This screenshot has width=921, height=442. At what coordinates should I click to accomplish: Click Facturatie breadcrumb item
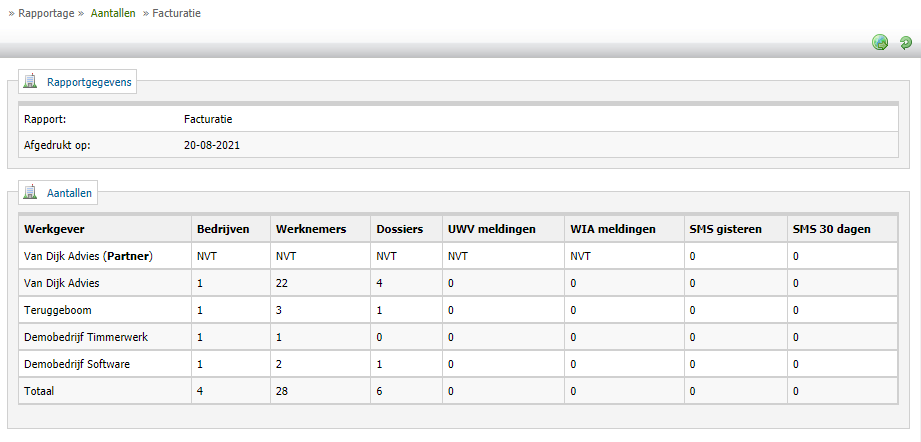point(176,13)
